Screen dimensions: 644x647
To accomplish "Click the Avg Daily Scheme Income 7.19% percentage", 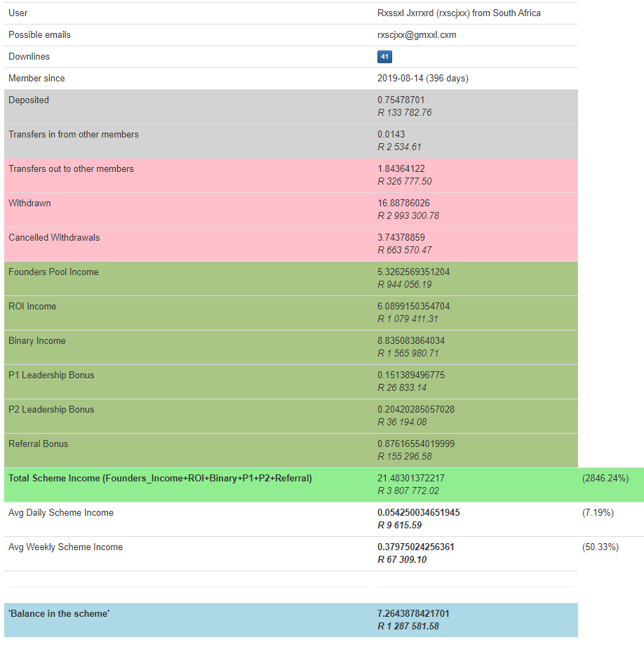I will tap(598, 513).
